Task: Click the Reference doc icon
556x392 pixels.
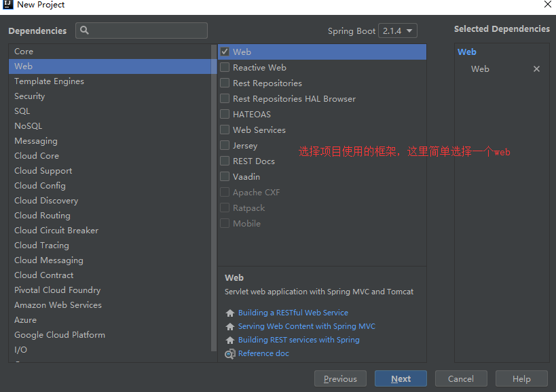Action: pyautogui.click(x=229, y=354)
